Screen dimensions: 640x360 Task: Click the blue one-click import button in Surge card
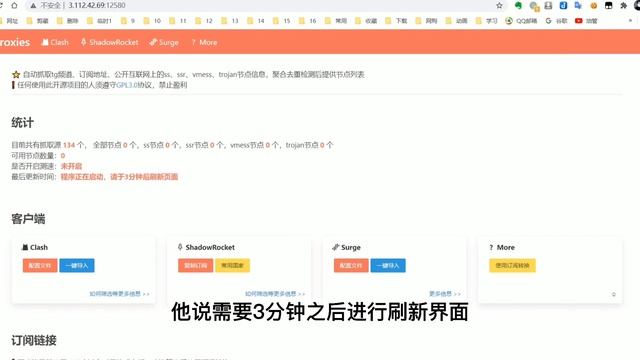[388, 265]
